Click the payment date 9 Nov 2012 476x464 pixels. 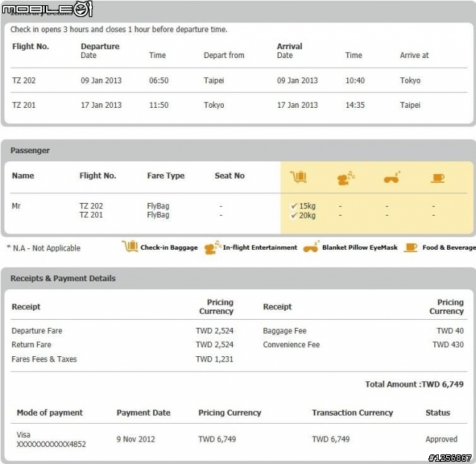tap(135, 439)
